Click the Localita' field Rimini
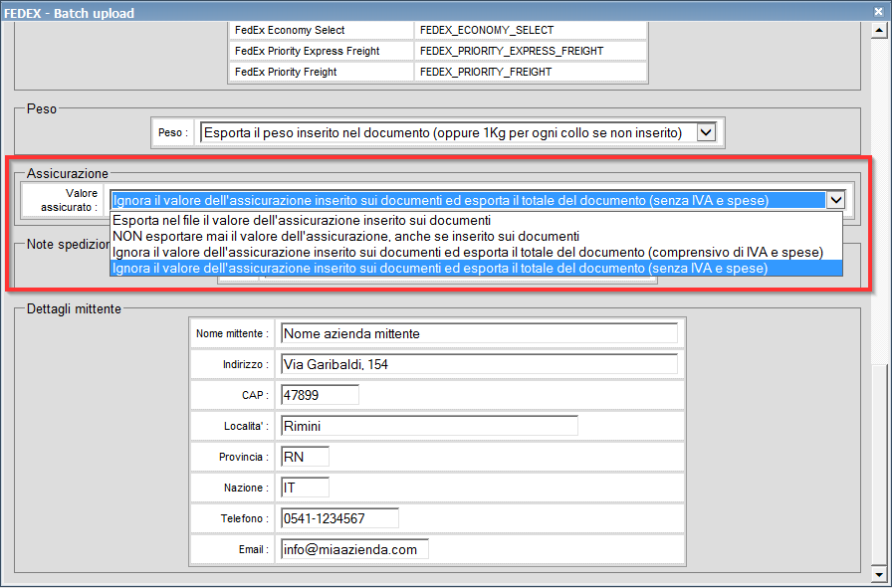The image size is (892, 588). point(429,426)
